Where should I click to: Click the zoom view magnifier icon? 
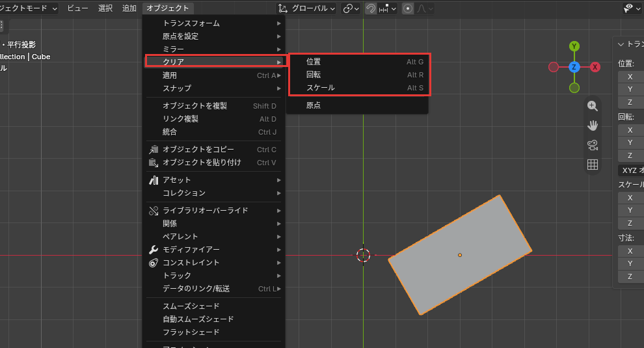click(592, 106)
